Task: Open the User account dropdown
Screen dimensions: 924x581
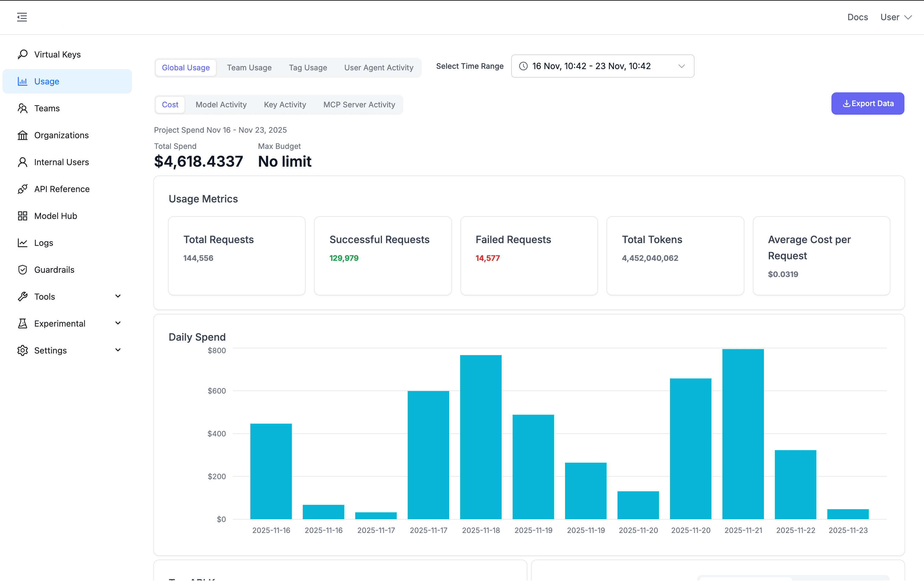Action: pos(896,17)
